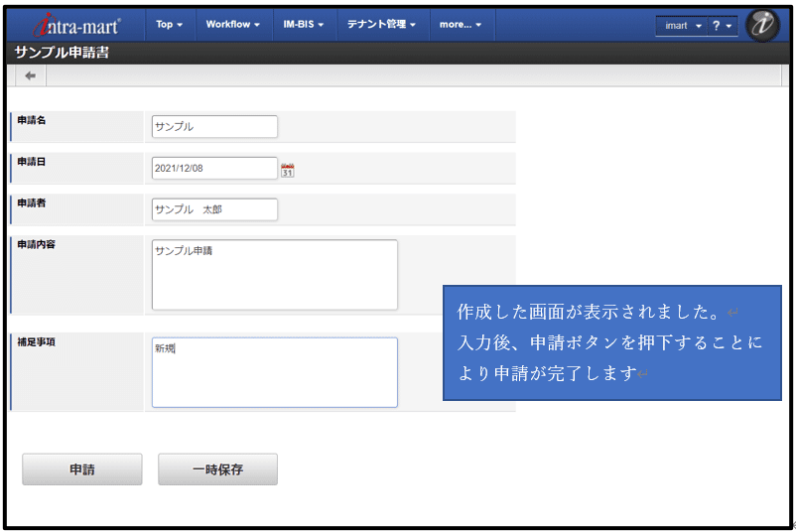
Task: Open the Top menu
Action: click(169, 25)
